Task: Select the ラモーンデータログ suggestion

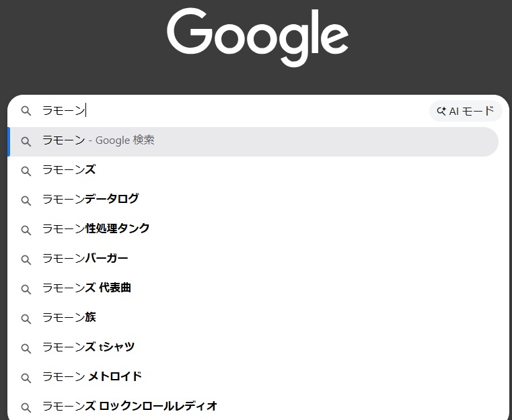Action: [90, 200]
